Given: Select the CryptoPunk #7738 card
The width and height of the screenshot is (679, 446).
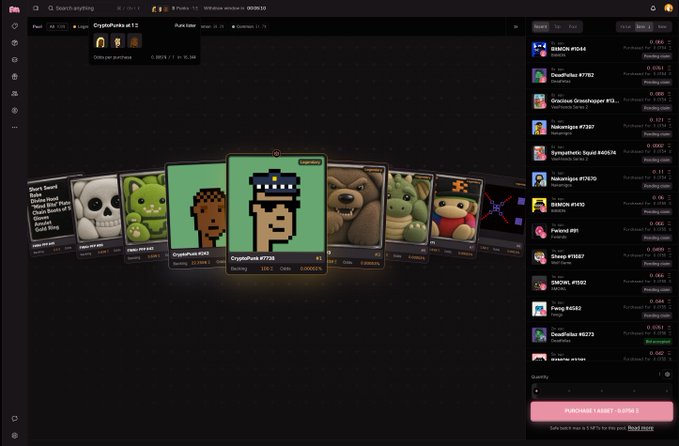Looking at the screenshot, I should [x=276, y=214].
